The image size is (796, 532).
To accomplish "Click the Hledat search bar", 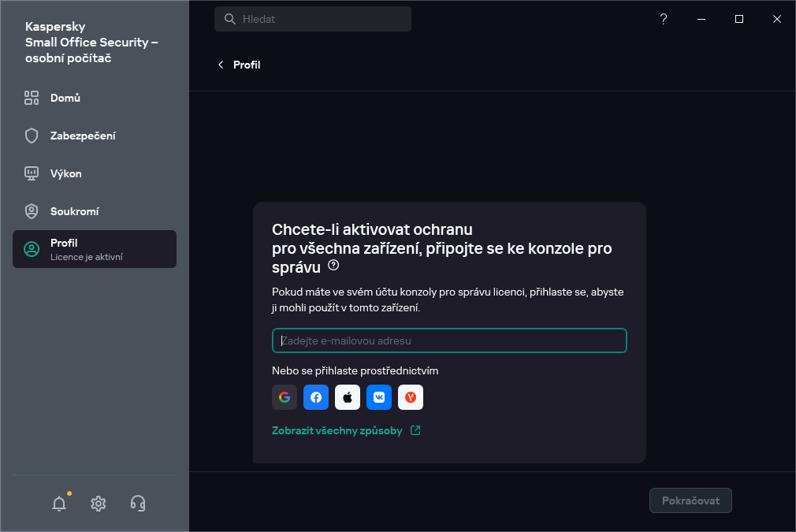I will click(x=313, y=18).
